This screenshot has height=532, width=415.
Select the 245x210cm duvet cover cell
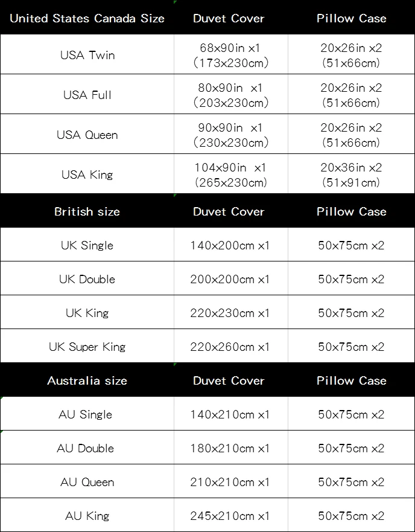click(230, 516)
